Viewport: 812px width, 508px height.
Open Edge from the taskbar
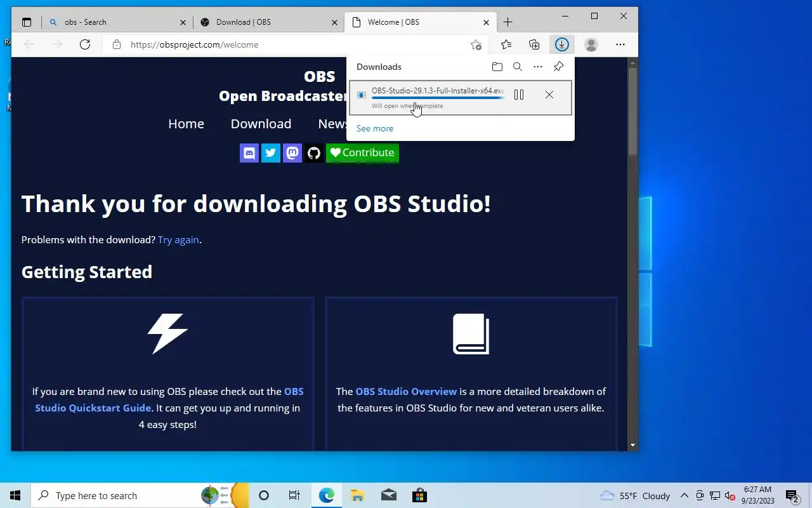[326, 495]
